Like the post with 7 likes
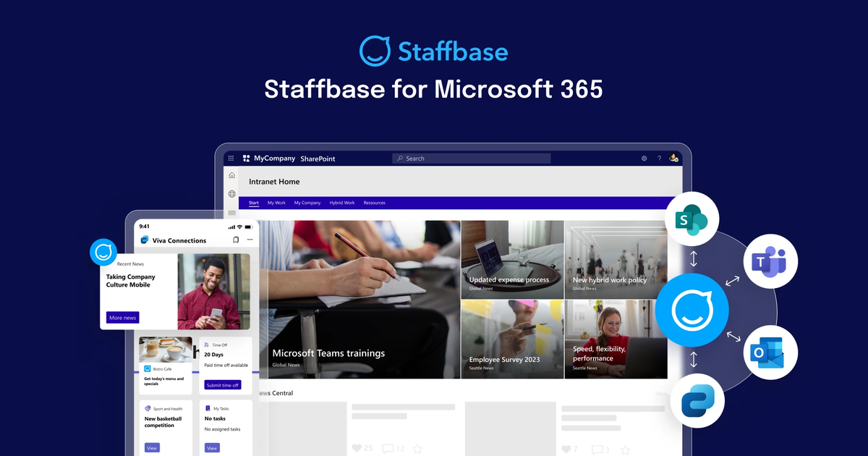Viewport: 868px width, 456px height. tap(567, 449)
